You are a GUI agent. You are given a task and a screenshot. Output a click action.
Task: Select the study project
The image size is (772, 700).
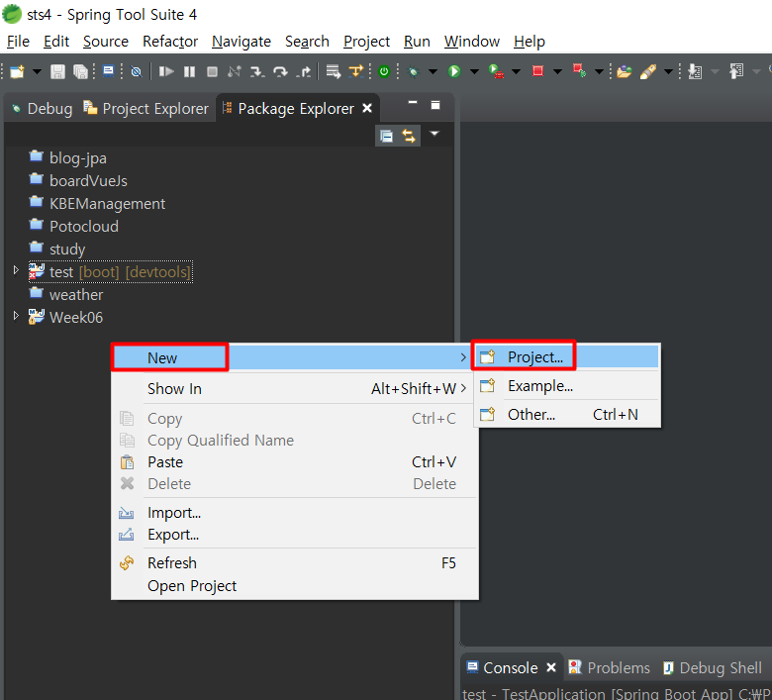click(x=57, y=249)
